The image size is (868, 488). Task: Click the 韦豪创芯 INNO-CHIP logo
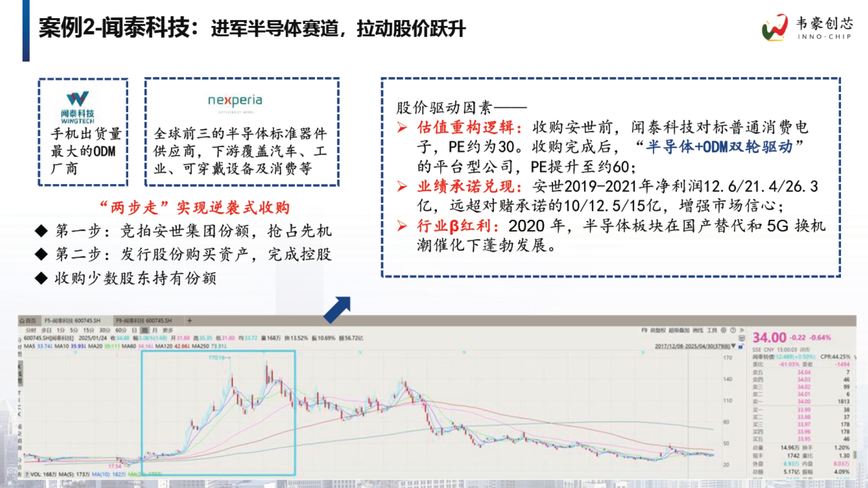(x=807, y=28)
